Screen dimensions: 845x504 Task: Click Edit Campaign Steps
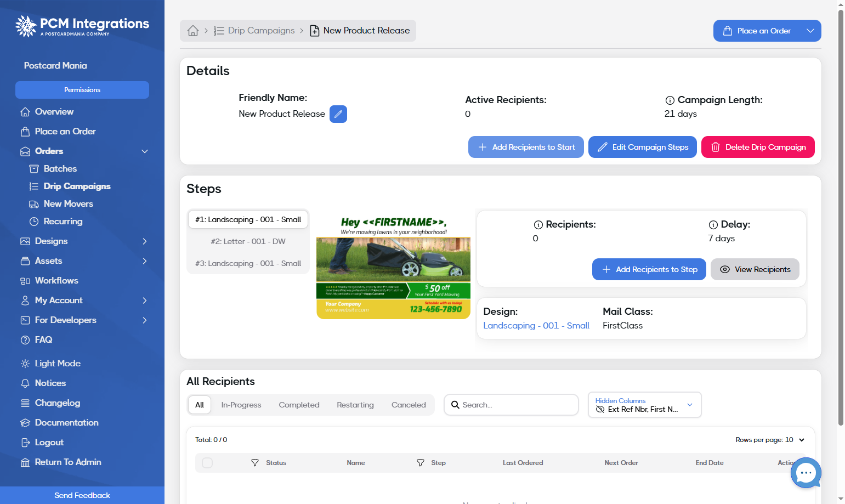pyautogui.click(x=643, y=147)
